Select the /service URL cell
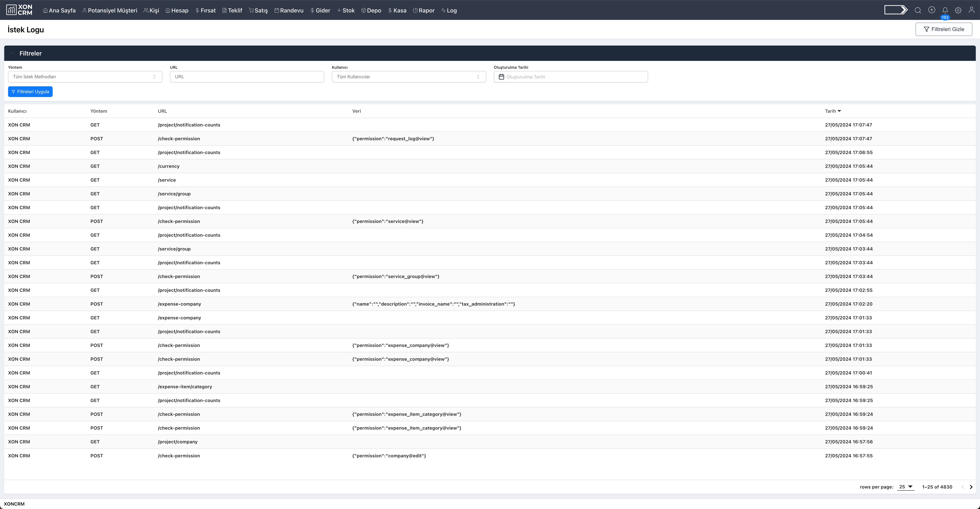The width and height of the screenshot is (980, 509). (167, 180)
